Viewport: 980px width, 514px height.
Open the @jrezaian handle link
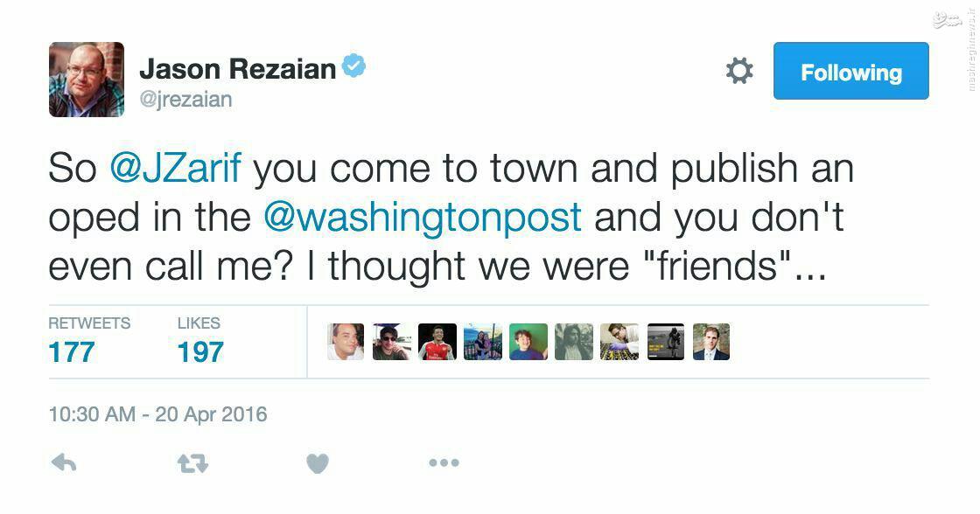pyautogui.click(x=186, y=99)
